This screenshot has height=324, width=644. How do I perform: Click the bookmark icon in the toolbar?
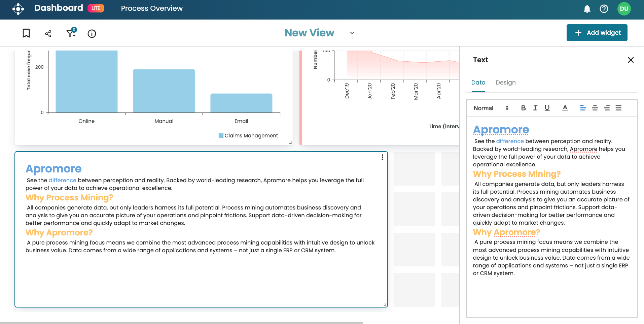26,33
